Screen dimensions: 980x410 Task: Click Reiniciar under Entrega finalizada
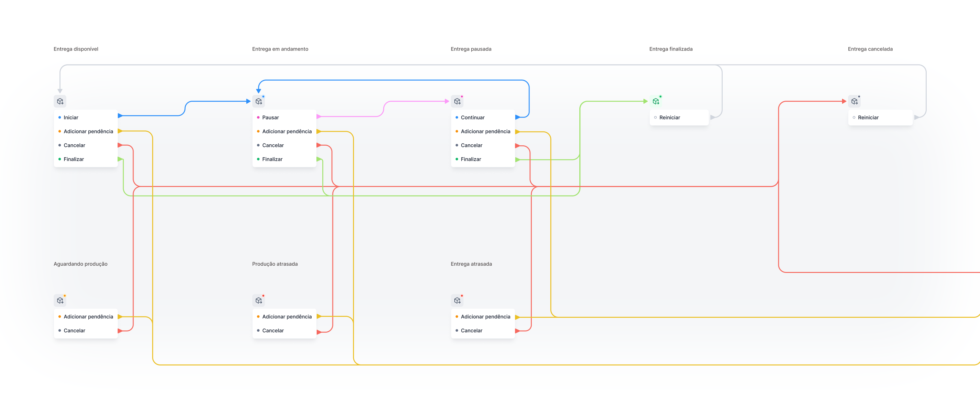tap(669, 117)
